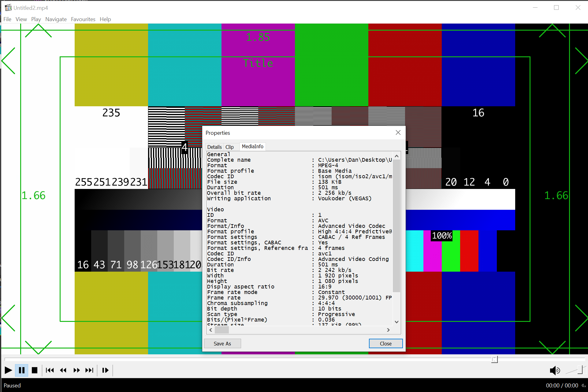
Task: Open the File menu
Action: point(7,19)
